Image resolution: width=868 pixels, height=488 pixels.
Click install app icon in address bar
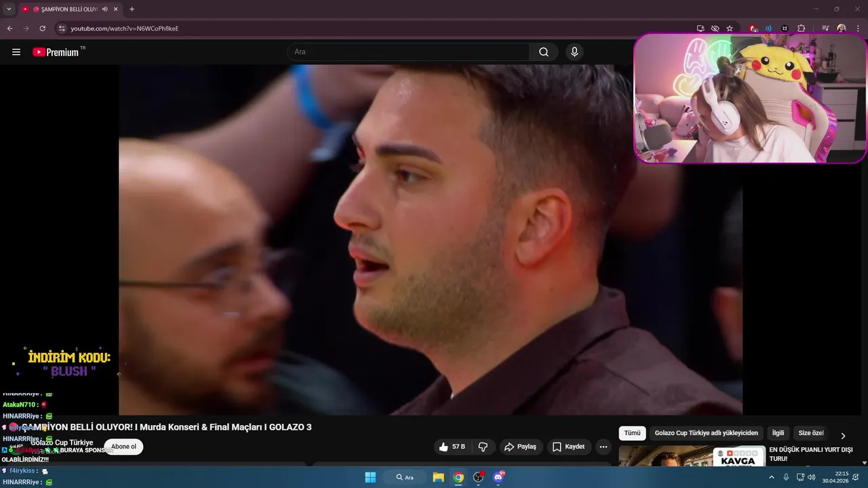click(701, 28)
